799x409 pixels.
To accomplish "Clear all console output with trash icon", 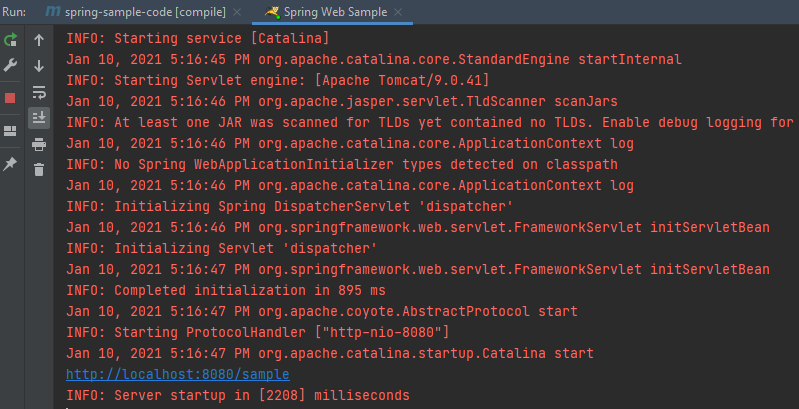I will (39, 170).
